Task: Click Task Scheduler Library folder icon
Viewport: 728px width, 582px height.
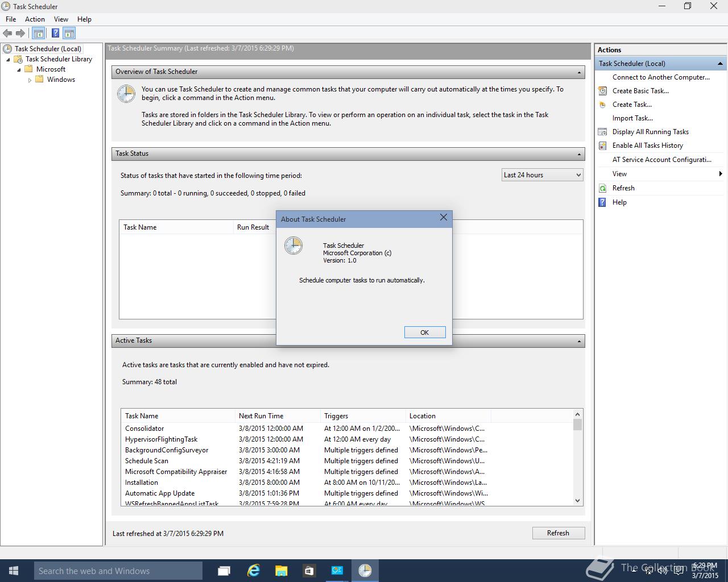Action: (18, 59)
